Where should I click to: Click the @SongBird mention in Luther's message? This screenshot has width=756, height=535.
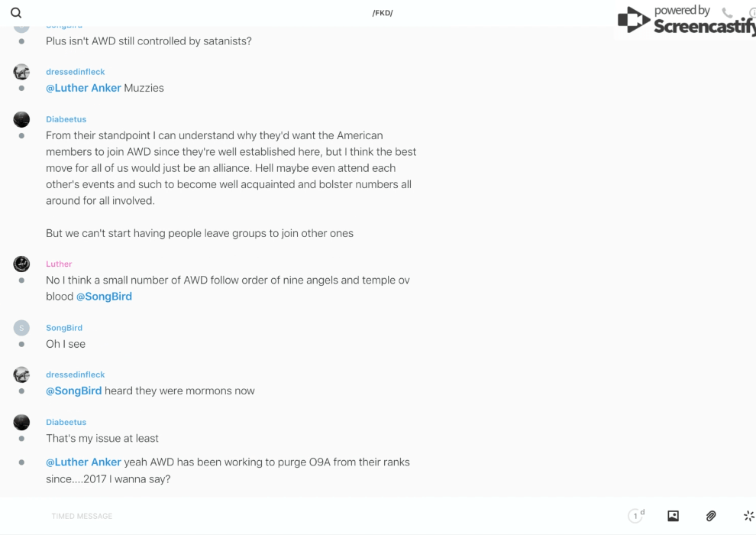coord(104,297)
